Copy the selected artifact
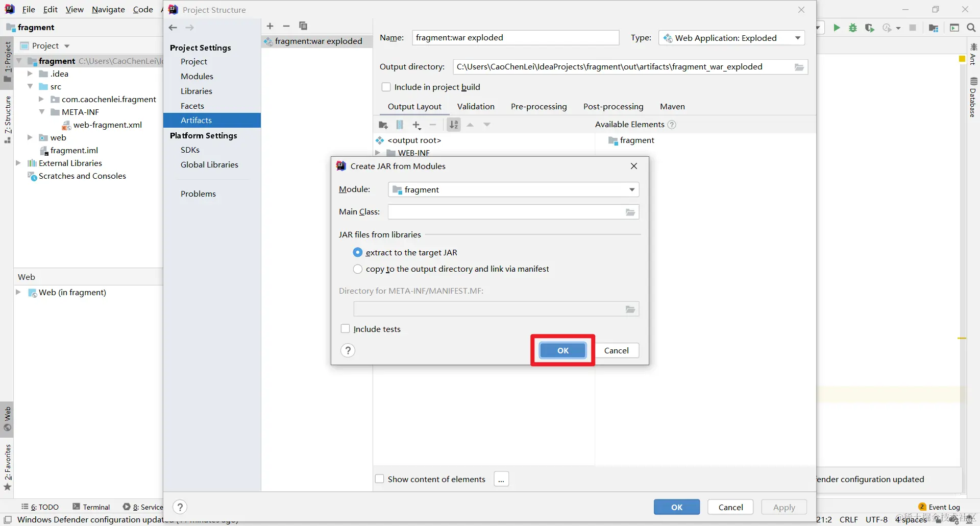This screenshot has height=526, width=980. tap(303, 26)
